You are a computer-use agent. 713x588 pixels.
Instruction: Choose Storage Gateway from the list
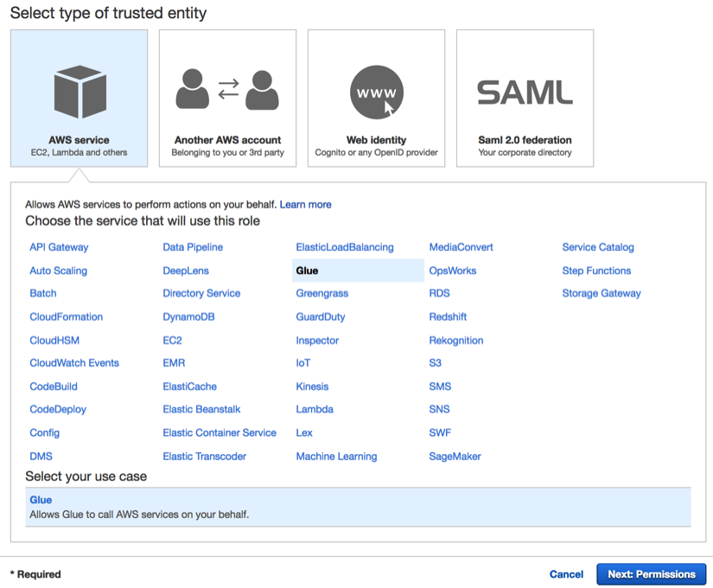(602, 293)
